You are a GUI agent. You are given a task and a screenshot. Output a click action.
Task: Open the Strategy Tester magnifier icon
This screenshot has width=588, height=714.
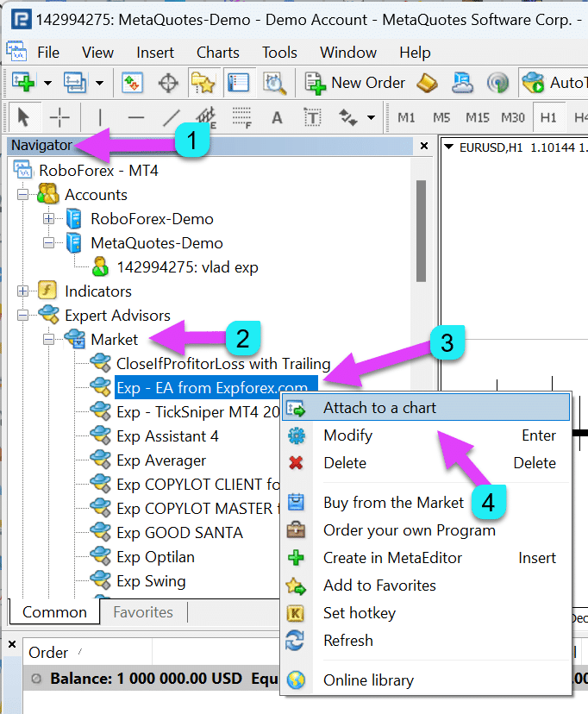pyautogui.click(x=274, y=83)
